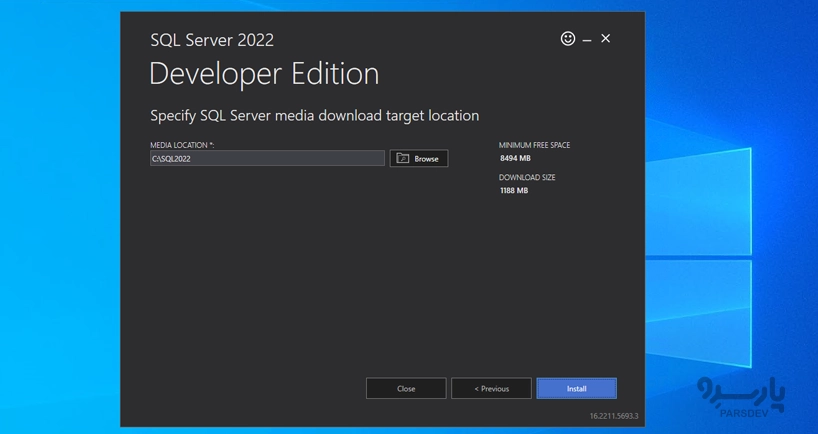Minimize the SQL Server installer window

coord(587,40)
